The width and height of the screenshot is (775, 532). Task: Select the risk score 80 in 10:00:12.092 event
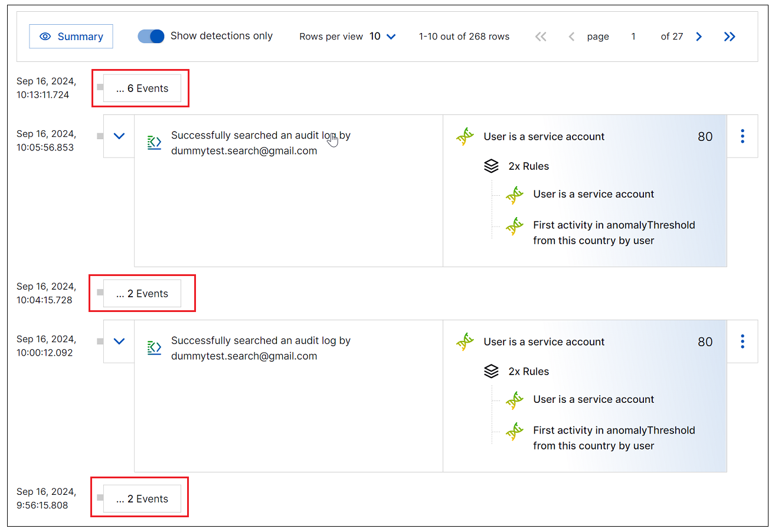705,341
